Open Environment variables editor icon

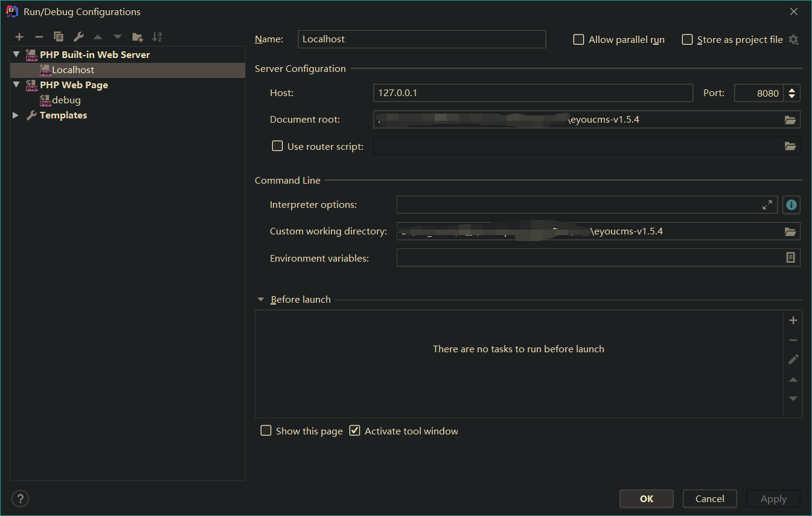790,258
